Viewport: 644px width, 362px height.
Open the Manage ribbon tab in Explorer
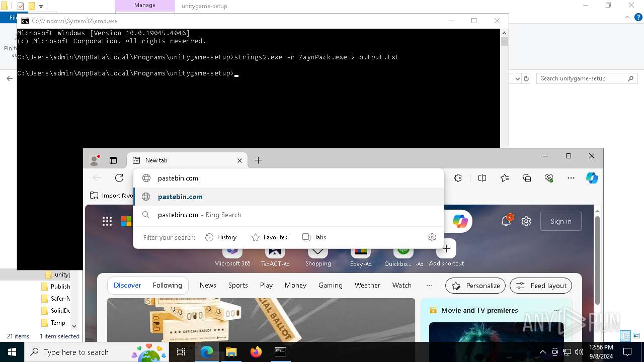145,5
